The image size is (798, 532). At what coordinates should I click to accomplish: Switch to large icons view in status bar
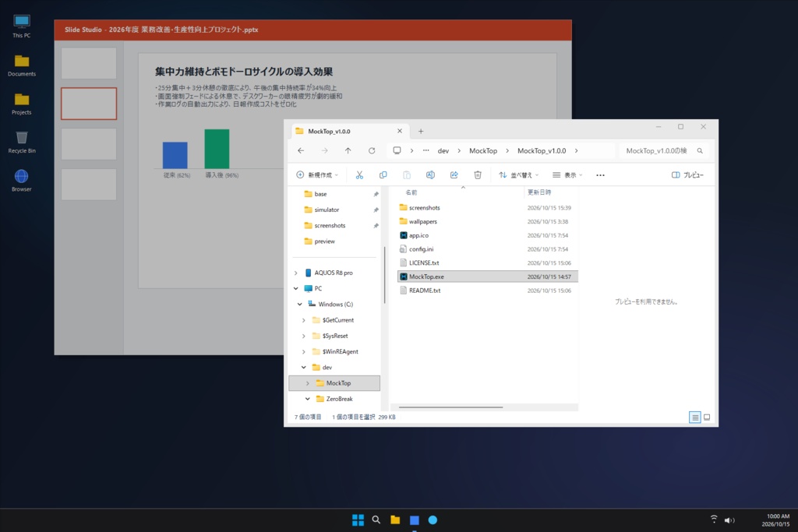tap(707, 417)
